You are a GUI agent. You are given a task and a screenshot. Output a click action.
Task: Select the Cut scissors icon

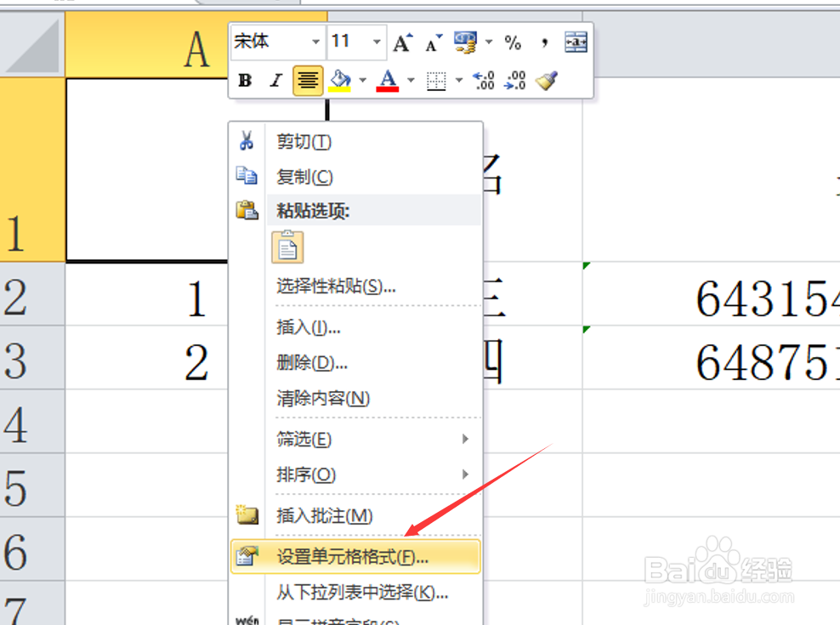[247, 141]
